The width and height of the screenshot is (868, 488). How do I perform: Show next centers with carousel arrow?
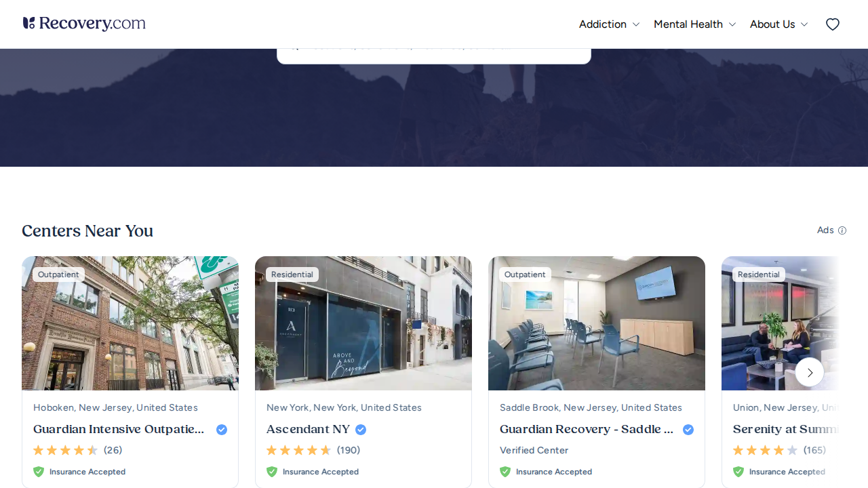[x=810, y=372]
